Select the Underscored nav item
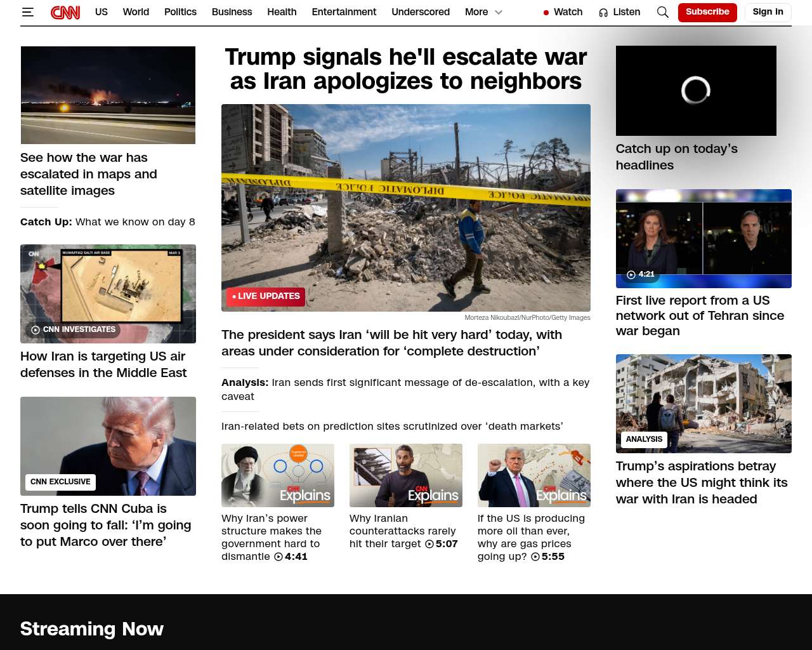 click(421, 12)
